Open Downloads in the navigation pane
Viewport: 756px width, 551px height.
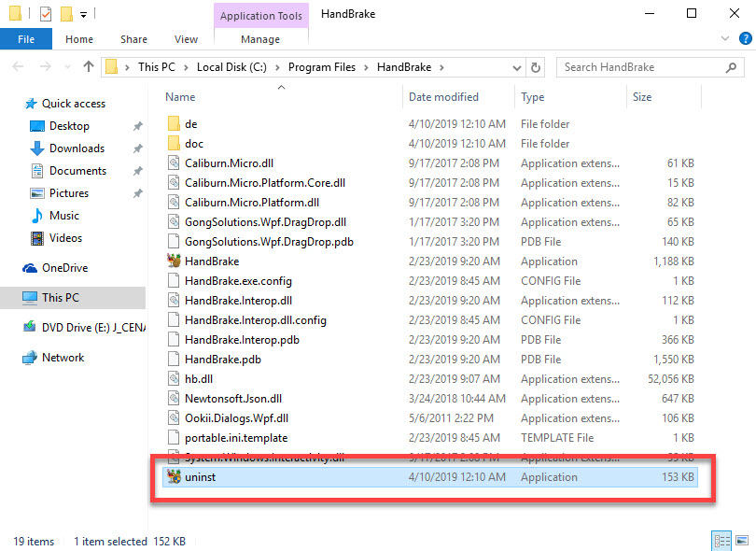77,148
